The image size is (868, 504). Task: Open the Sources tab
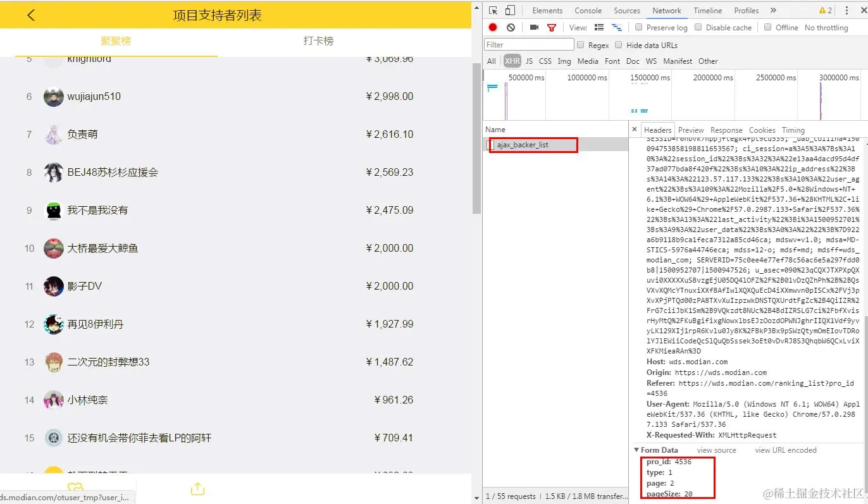pos(627,11)
